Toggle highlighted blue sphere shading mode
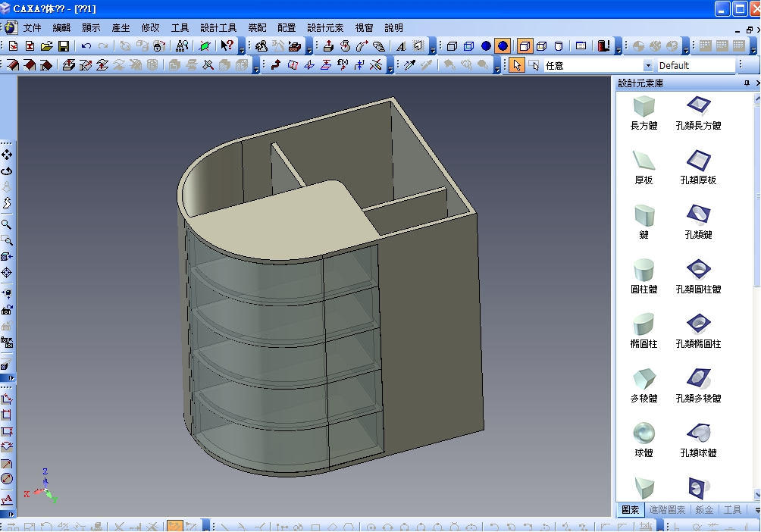761x532 pixels. [503, 46]
